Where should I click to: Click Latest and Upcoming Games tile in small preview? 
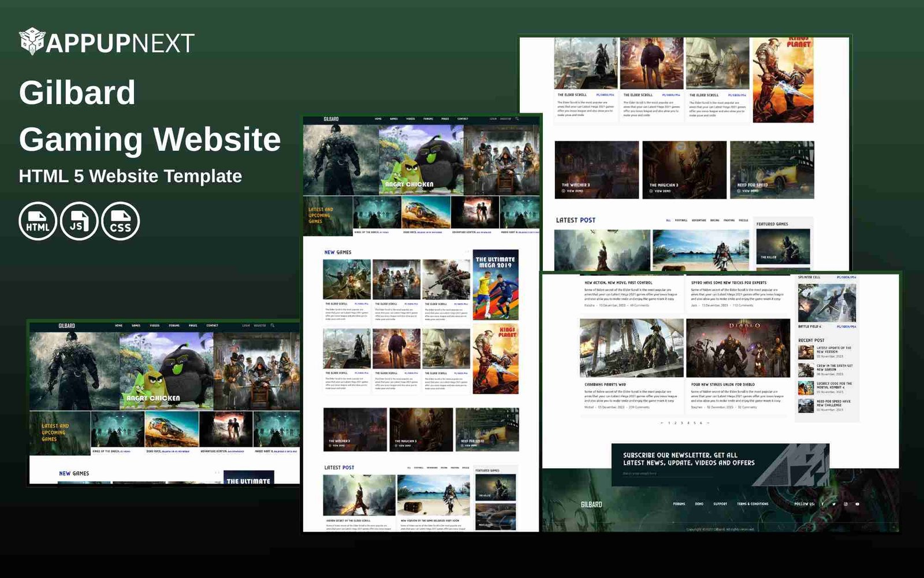tap(60, 433)
